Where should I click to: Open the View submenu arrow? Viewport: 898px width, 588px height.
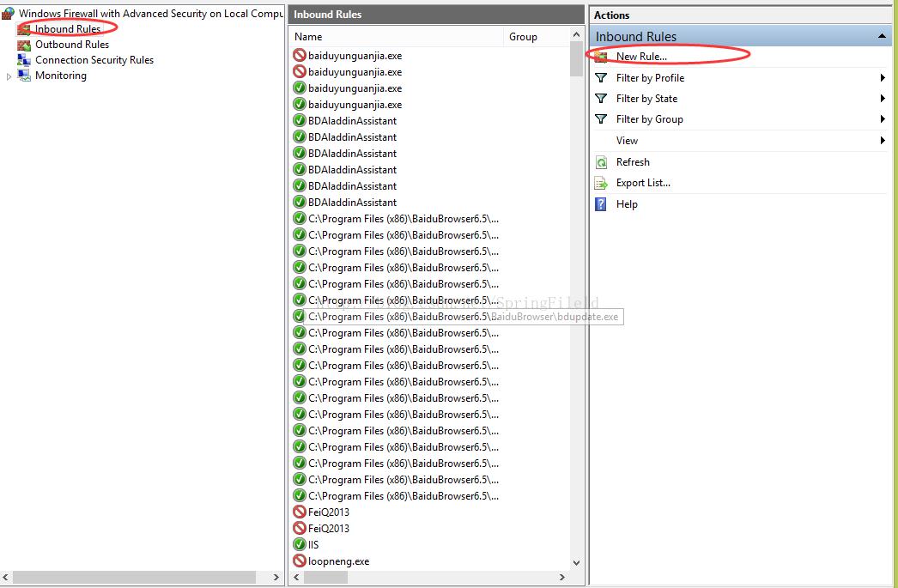click(x=883, y=140)
